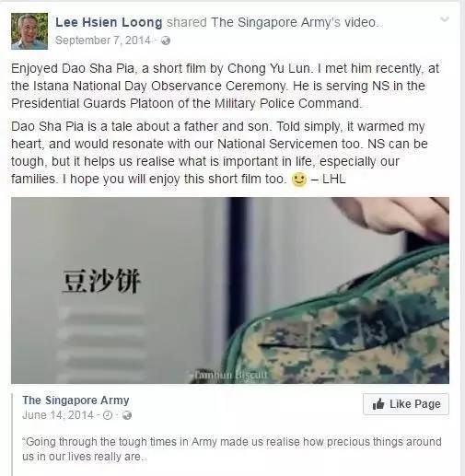This screenshot has height=476, width=465.
Task: Click the quoted 'Going through the tough times' text
Action: click(232, 449)
